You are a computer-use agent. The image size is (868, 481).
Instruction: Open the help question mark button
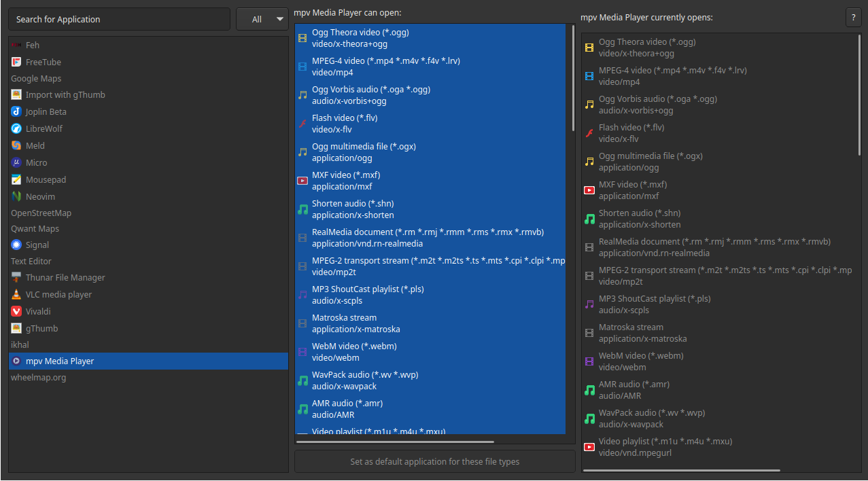click(x=853, y=17)
